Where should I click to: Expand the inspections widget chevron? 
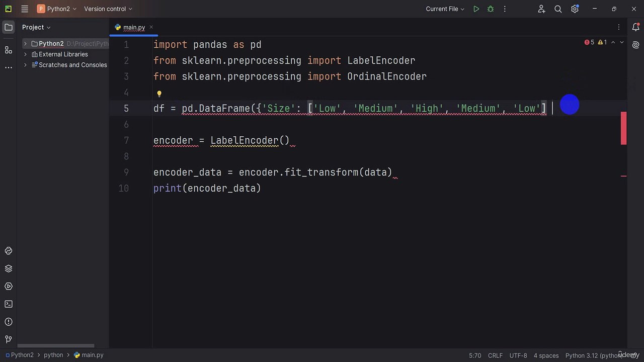[x=622, y=43]
